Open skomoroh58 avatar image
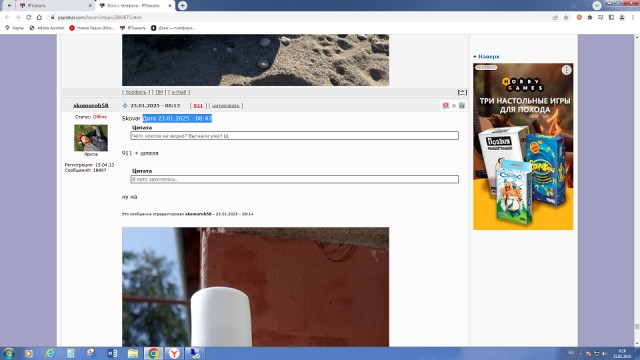 click(x=91, y=138)
